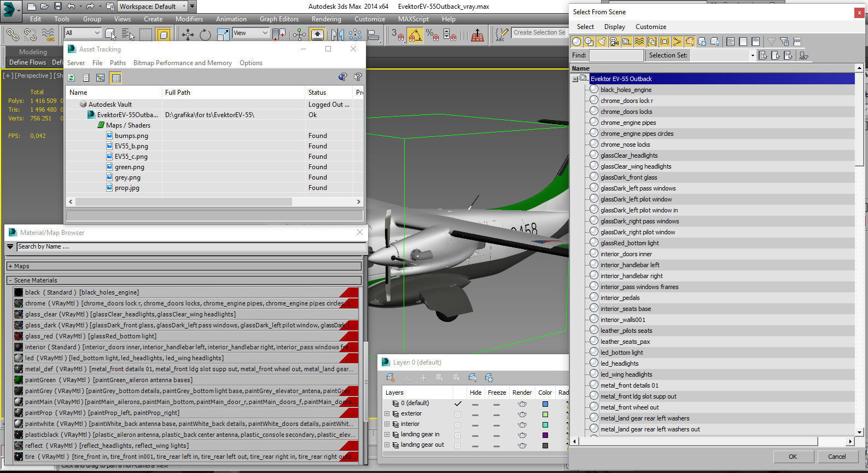Open the MAXScript menu

point(413,19)
